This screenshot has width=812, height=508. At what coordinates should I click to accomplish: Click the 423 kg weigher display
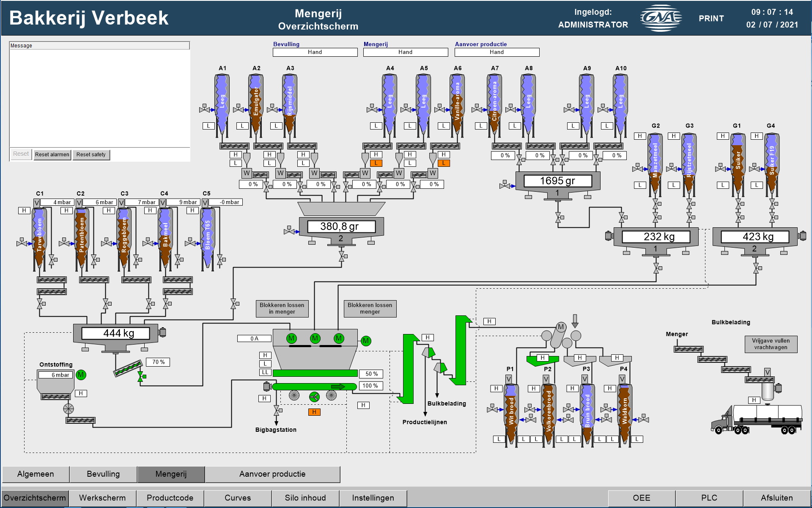[755, 237]
